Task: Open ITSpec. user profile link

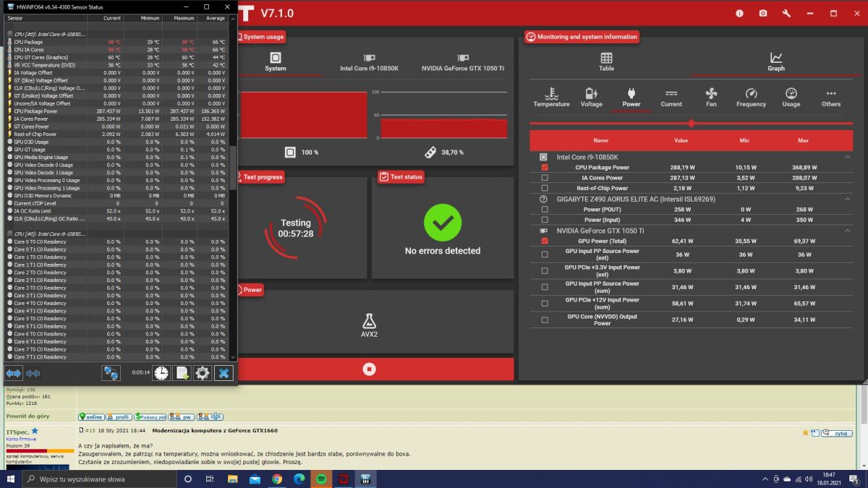Action: point(17,431)
